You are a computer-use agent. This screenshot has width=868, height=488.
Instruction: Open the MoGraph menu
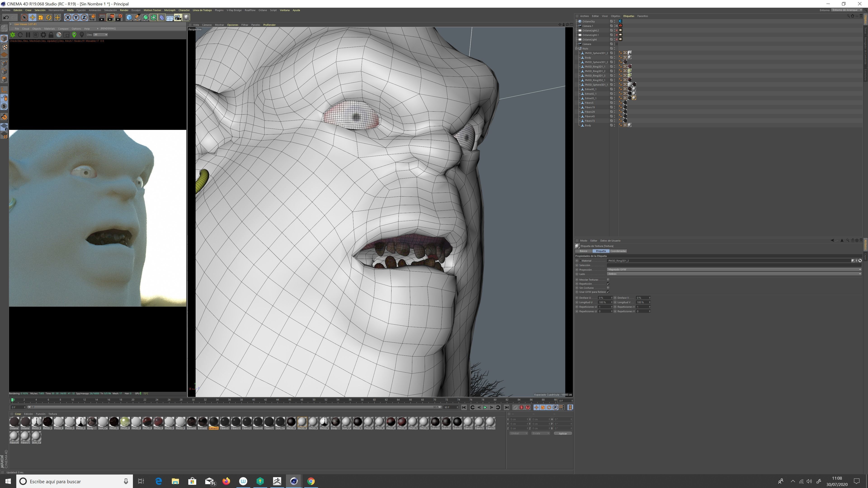click(170, 10)
